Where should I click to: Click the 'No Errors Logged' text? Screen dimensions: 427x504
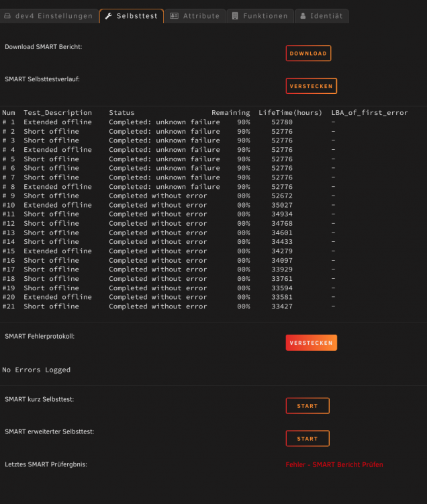(36, 370)
